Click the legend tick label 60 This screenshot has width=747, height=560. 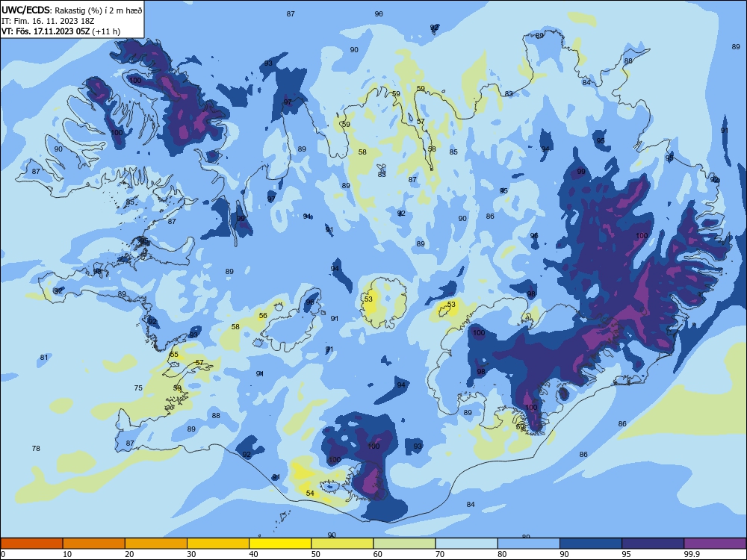click(x=378, y=554)
